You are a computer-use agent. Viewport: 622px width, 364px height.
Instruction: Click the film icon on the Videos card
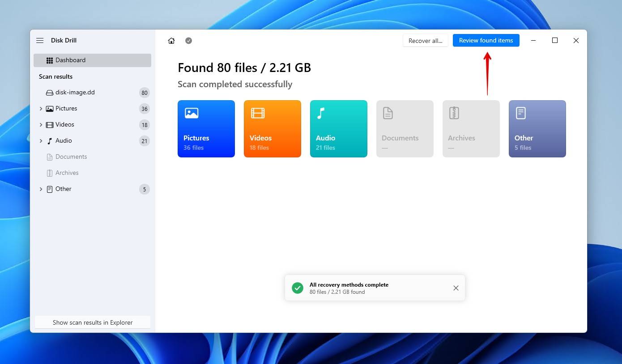pyautogui.click(x=258, y=113)
